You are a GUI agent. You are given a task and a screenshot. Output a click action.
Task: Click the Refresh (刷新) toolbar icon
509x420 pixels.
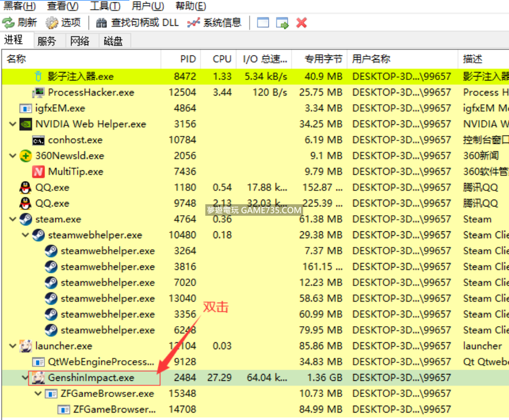[x=8, y=23]
